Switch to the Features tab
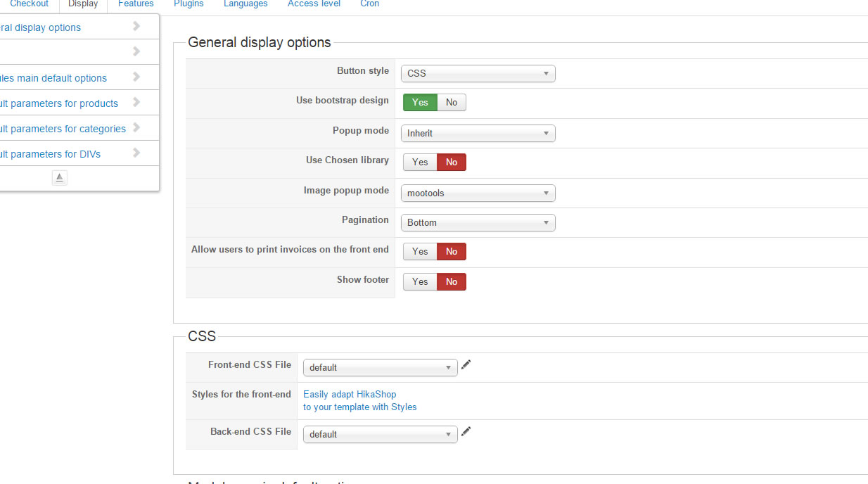 tap(136, 4)
